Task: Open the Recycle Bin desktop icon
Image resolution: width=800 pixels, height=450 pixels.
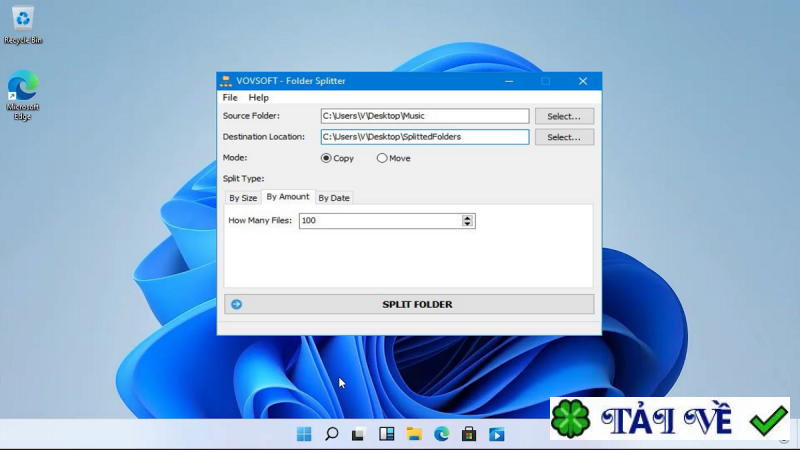Action: click(x=22, y=20)
